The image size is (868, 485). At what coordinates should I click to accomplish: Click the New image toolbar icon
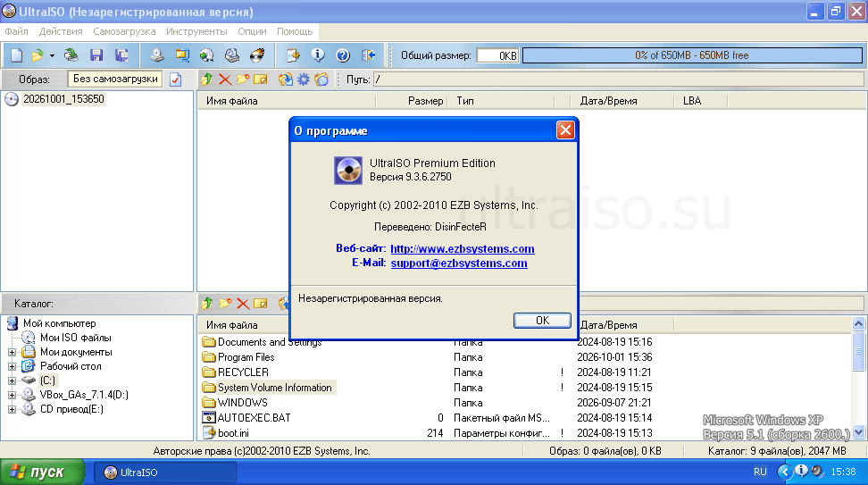[x=17, y=55]
